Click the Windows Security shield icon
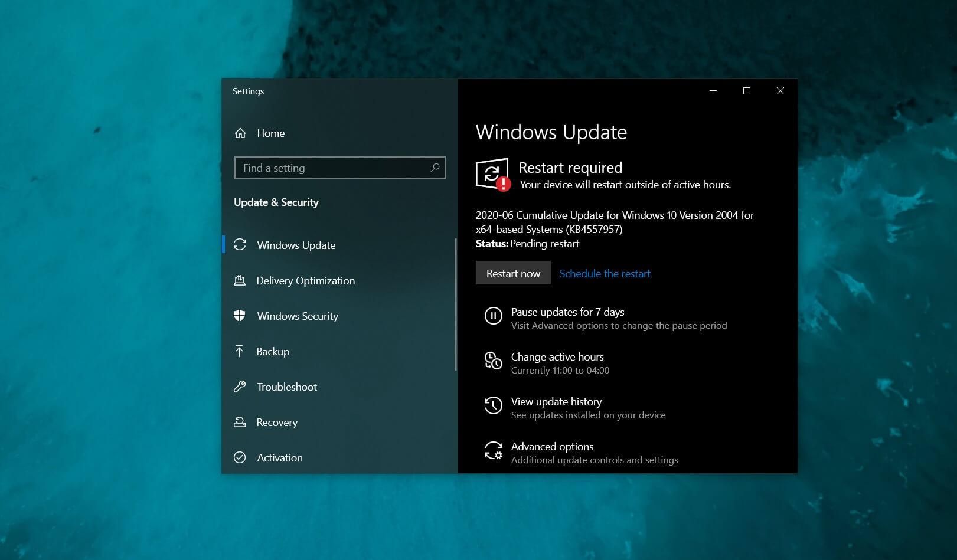 (240, 316)
